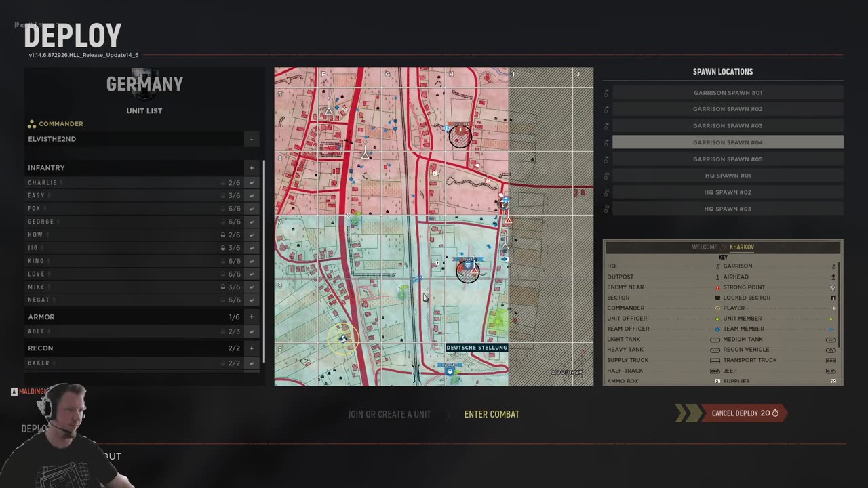
Task: Join the Able armor unit
Action: pos(252,331)
